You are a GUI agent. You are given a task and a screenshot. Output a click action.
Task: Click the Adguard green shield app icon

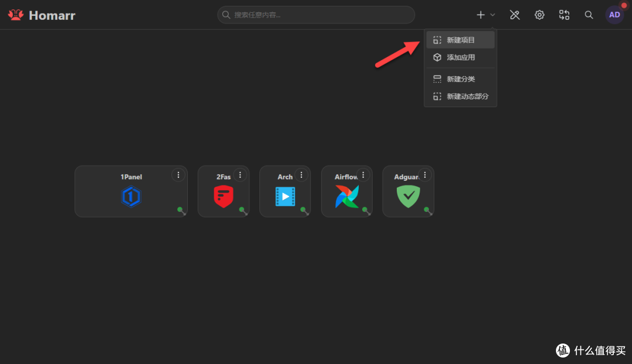[x=408, y=197]
